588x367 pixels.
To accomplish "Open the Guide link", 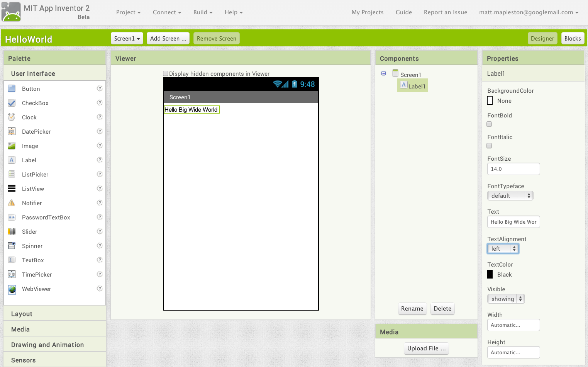I will tap(404, 12).
